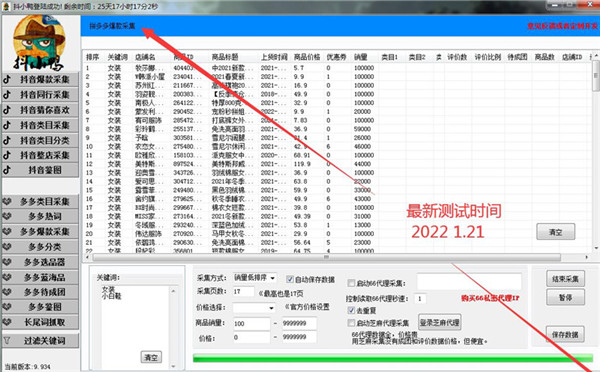The width and height of the screenshot is (600, 372).
Task: Open 抖音猜你喜欢 in the sidebar
Action: pos(40,110)
